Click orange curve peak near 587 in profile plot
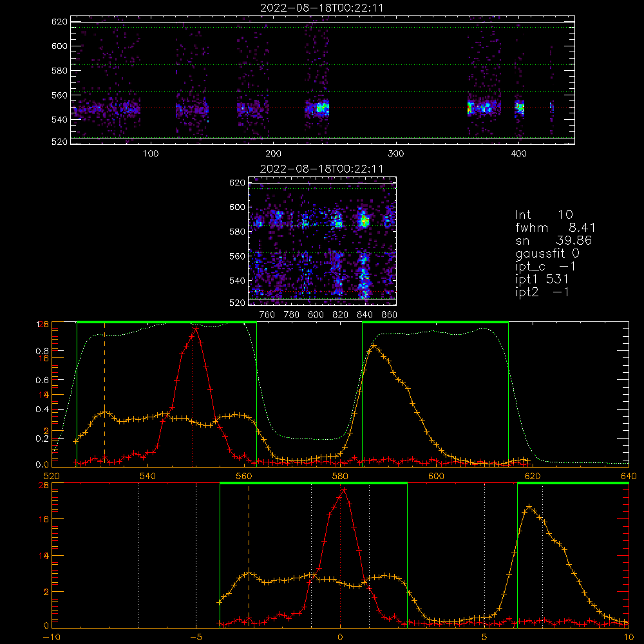The width and height of the screenshot is (644, 644). click(x=374, y=345)
